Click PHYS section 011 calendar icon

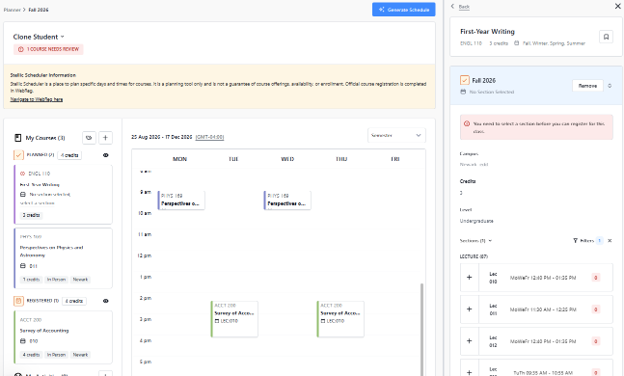coord(23,266)
